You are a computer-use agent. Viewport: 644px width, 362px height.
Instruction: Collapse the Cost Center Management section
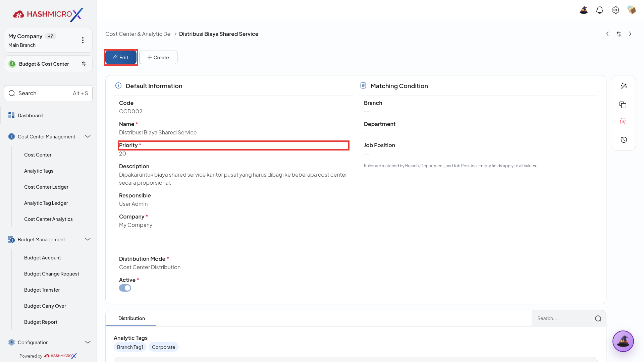[x=88, y=136]
